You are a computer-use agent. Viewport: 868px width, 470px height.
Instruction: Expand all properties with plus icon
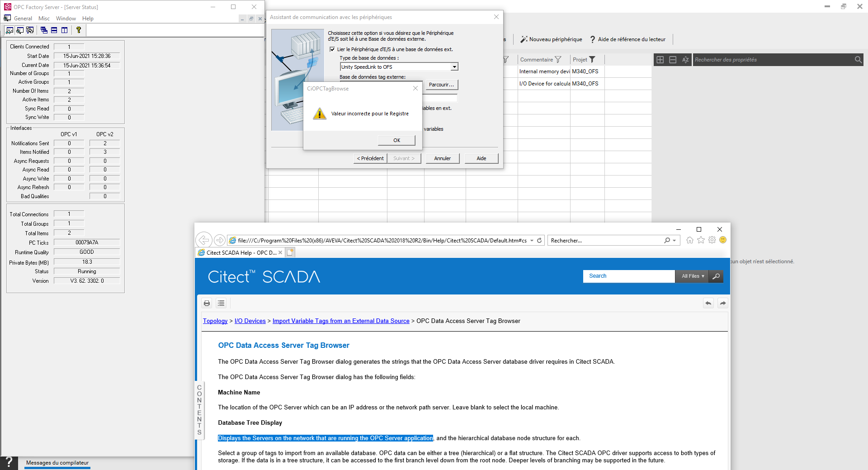click(x=660, y=60)
